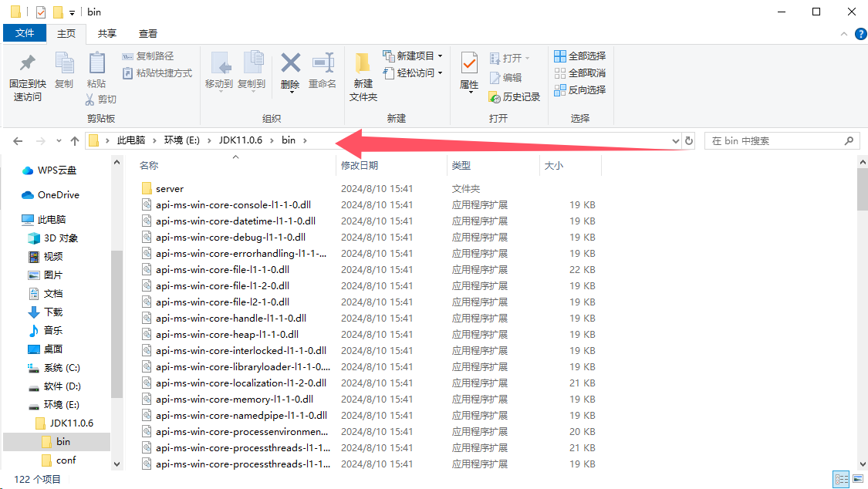Switch to large thumbnails view in status bar

click(x=857, y=479)
